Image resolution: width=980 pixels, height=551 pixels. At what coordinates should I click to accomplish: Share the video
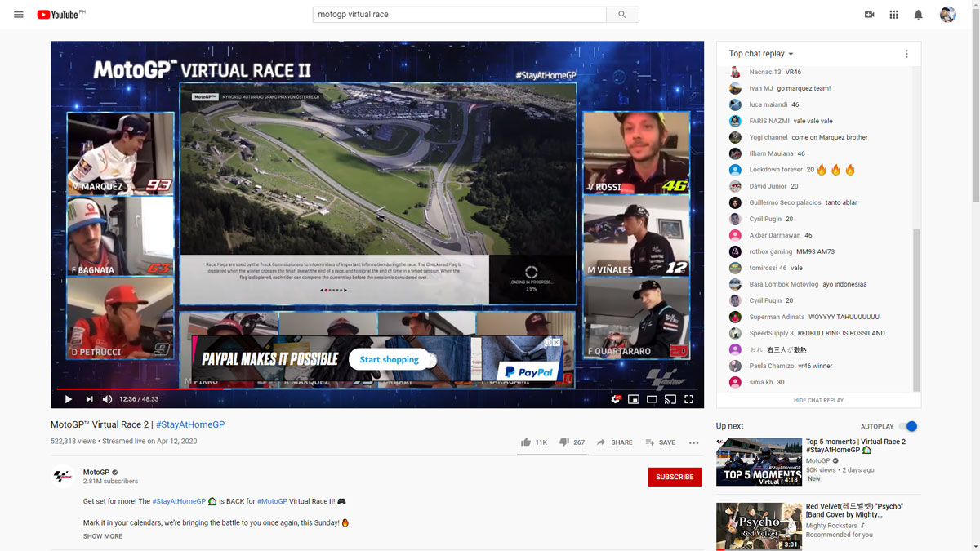pos(614,442)
